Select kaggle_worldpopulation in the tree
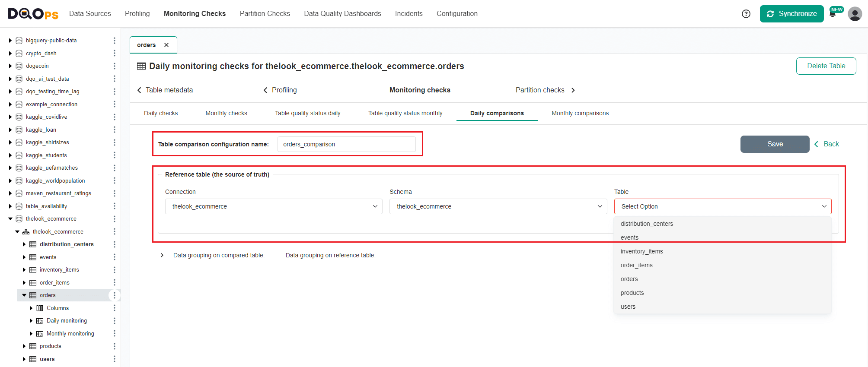 click(x=55, y=181)
